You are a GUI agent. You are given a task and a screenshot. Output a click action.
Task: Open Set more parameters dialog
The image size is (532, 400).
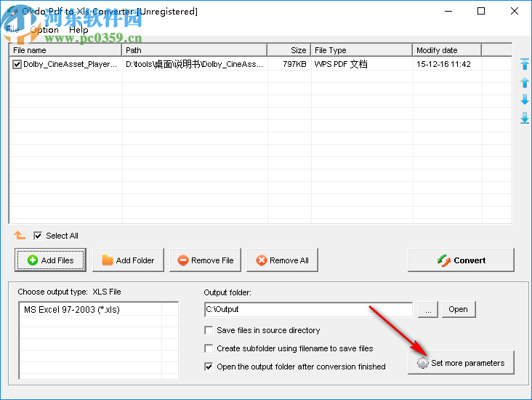(461, 363)
